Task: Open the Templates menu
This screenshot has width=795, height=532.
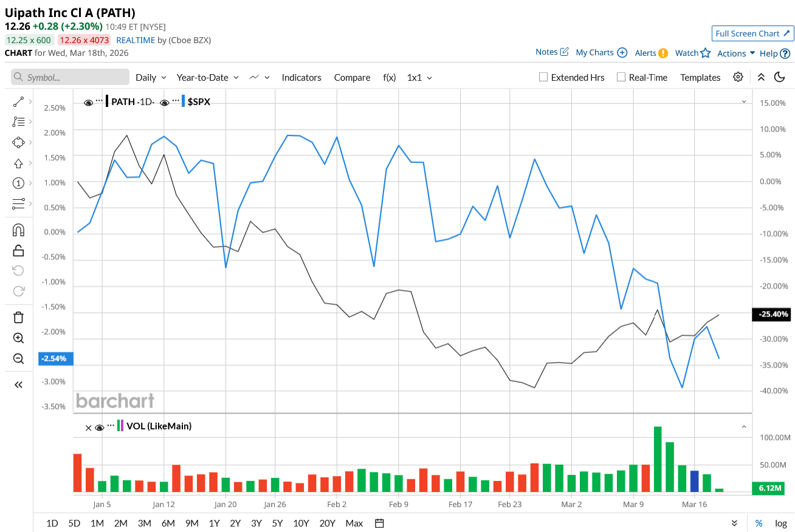Action: pos(700,77)
